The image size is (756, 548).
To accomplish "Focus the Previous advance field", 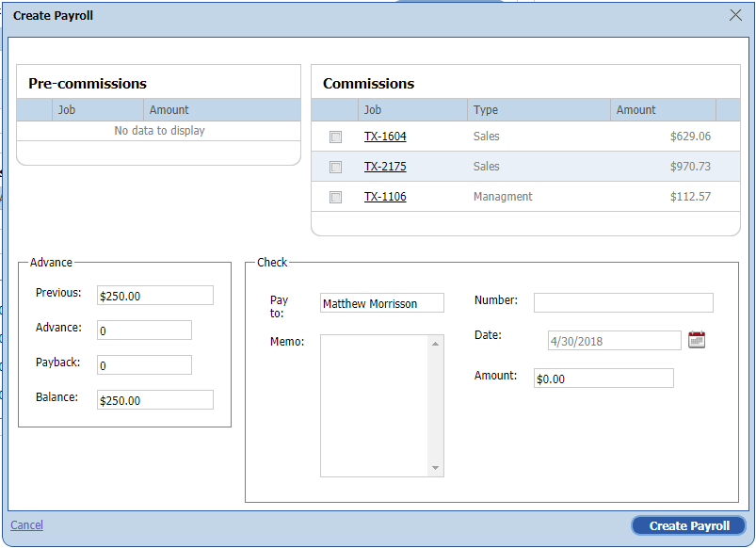I will coord(155,296).
